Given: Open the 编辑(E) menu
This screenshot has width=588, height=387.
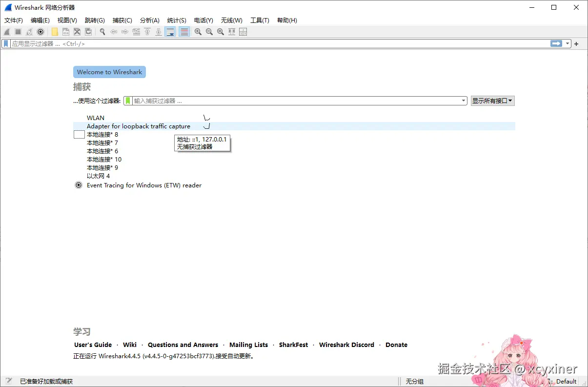Looking at the screenshot, I should pos(40,20).
